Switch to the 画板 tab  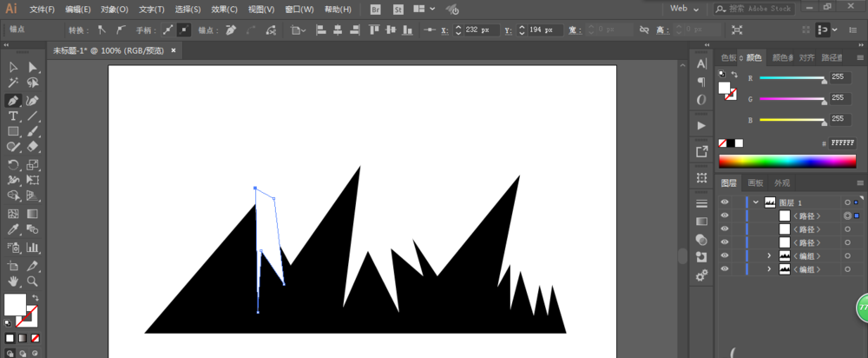click(x=755, y=182)
